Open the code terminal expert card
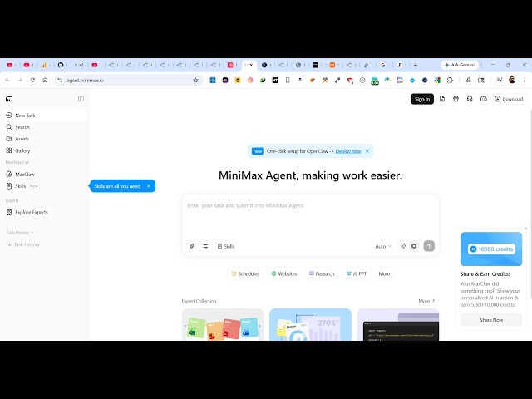The image size is (532, 399). pyautogui.click(x=398, y=324)
